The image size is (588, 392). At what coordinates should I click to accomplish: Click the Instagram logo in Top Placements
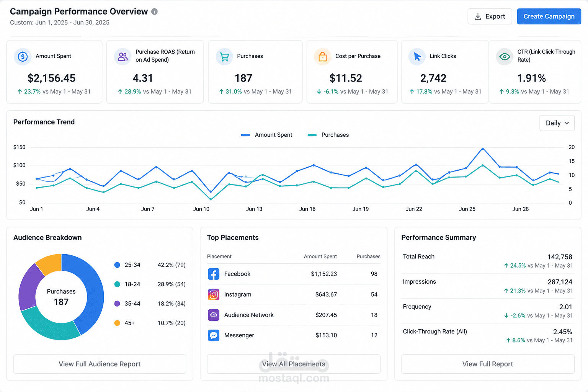(214, 294)
